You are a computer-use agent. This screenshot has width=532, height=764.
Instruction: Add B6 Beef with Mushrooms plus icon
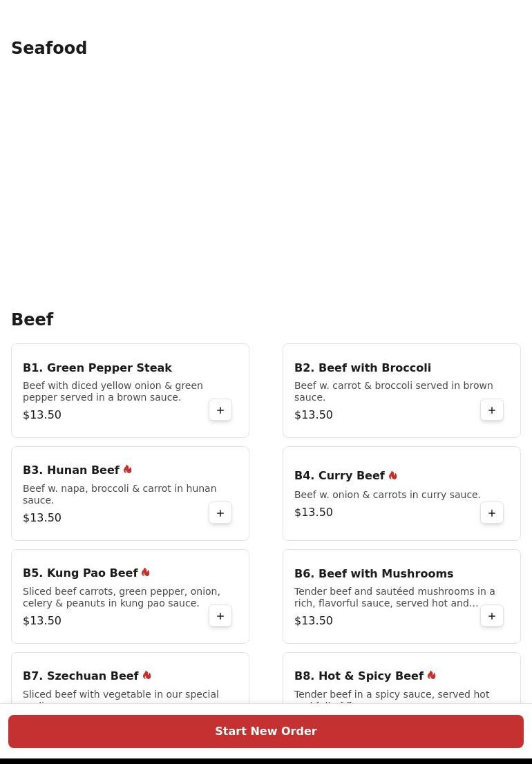492,616
